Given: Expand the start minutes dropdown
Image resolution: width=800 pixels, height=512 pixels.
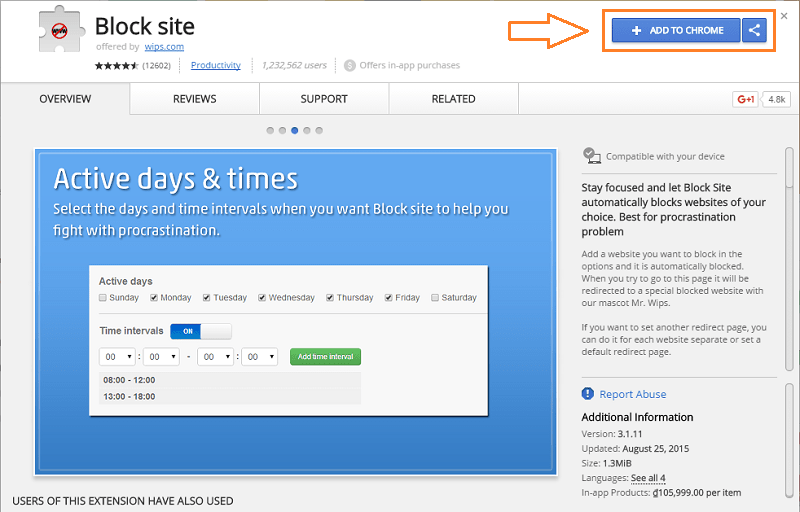Looking at the screenshot, I should click(x=161, y=357).
